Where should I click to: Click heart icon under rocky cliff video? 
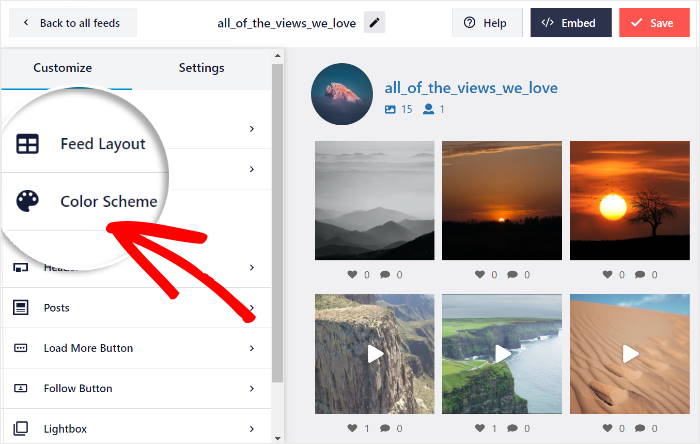pyautogui.click(x=352, y=428)
